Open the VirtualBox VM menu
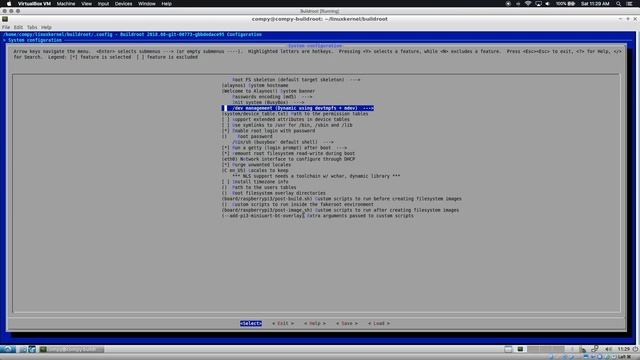The image size is (640, 360). point(34,4)
